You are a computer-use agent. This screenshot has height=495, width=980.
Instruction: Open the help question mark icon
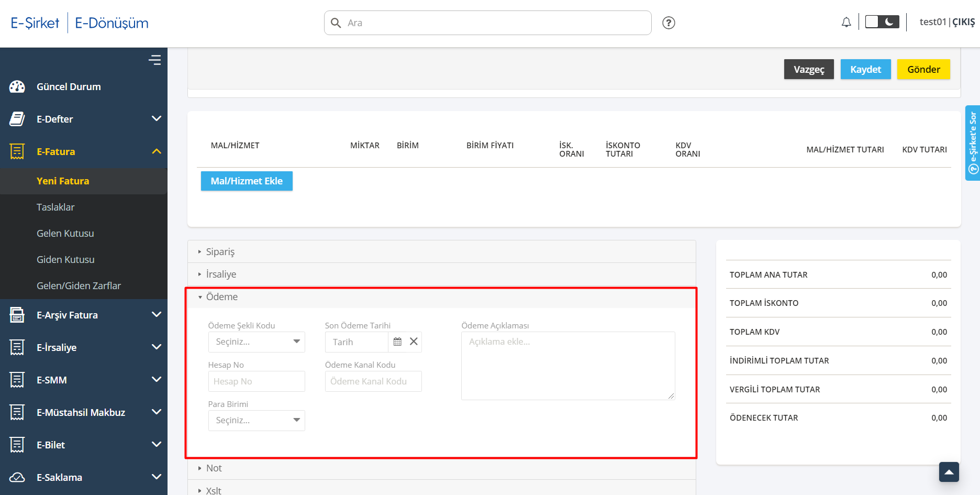point(669,23)
